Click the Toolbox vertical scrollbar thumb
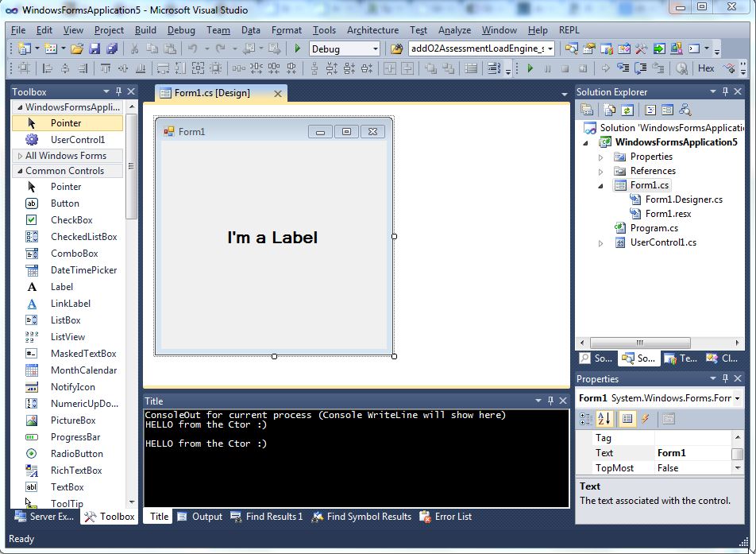The height and width of the screenshot is (554, 756). click(x=131, y=166)
